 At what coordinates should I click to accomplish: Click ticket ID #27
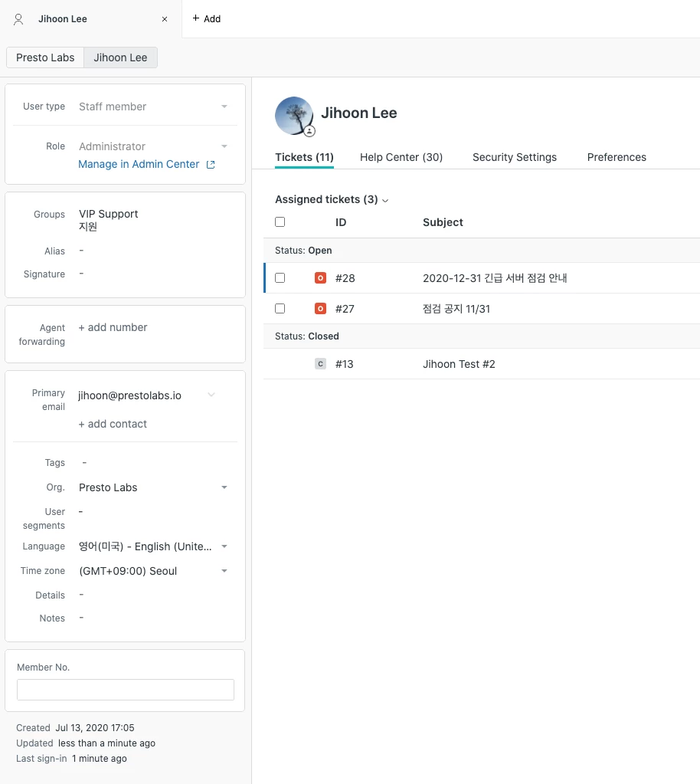tap(345, 309)
